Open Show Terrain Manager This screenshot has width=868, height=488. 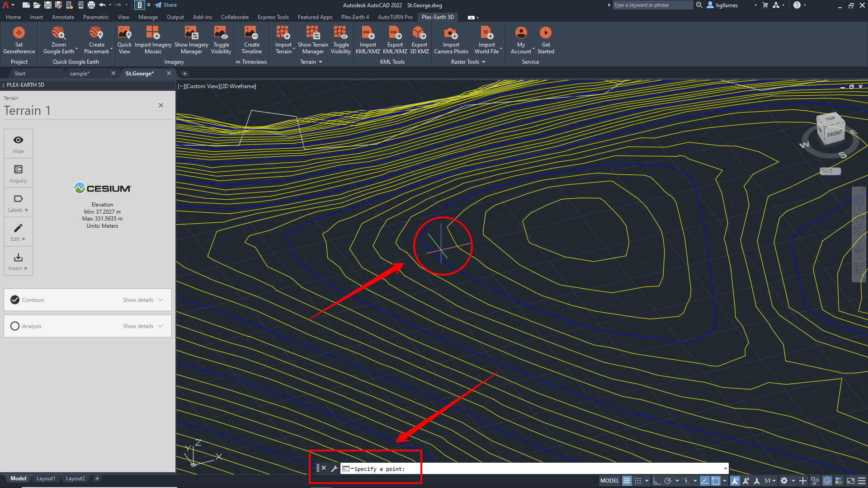click(313, 40)
